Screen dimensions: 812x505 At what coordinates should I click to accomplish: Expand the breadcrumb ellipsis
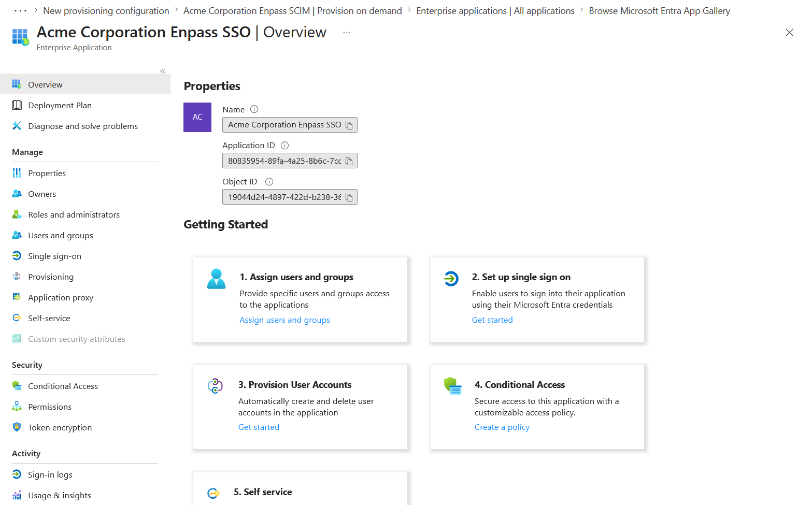[20, 11]
